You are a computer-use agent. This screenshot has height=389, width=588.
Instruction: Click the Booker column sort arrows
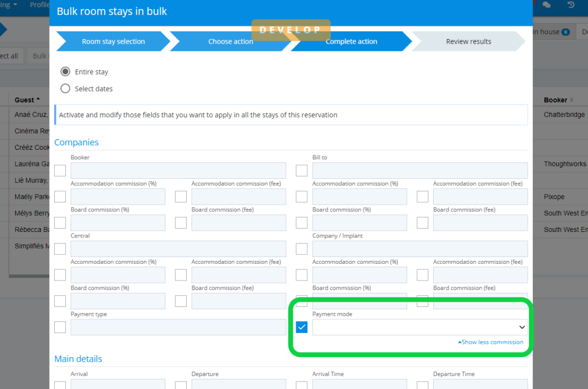pos(571,100)
